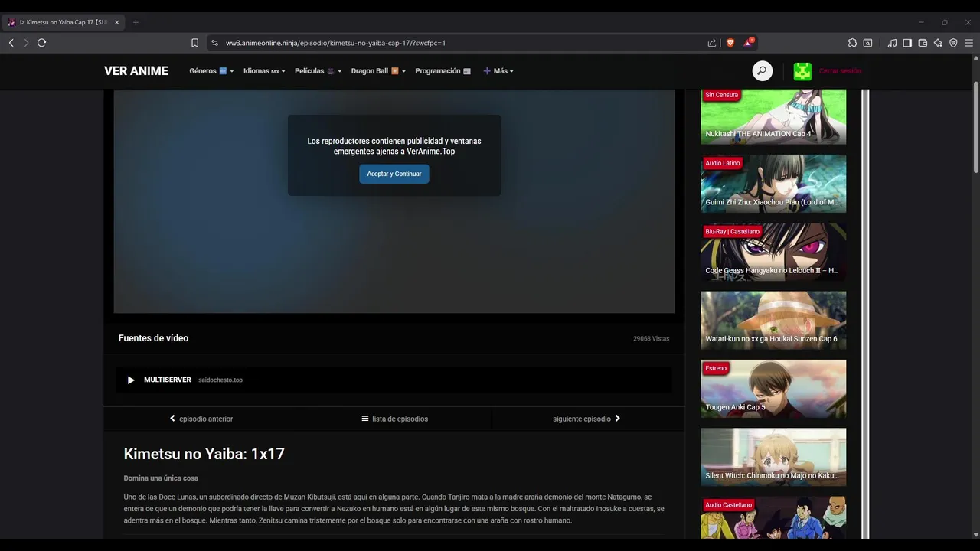Click the tab search window icon
The height and width of the screenshot is (551, 980).
pyautogui.click(x=867, y=43)
